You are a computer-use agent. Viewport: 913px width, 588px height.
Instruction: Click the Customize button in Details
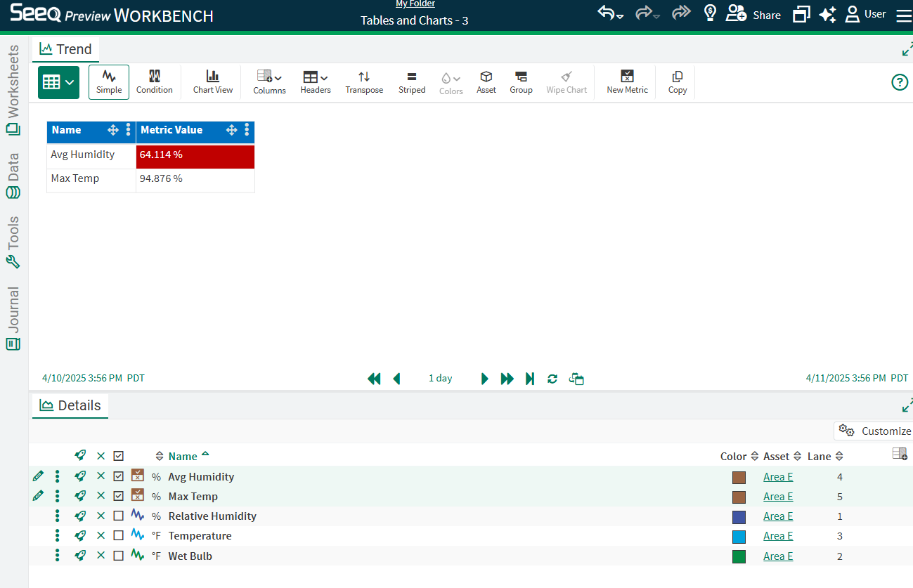pos(874,431)
